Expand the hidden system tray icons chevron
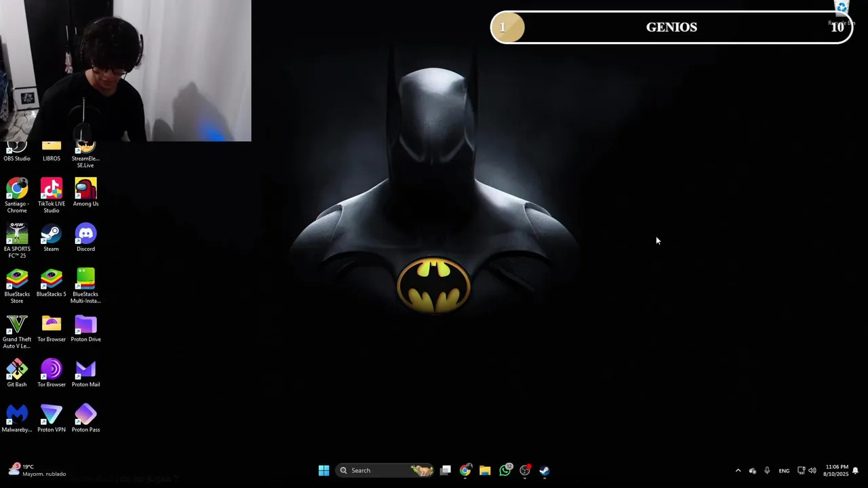The image size is (868, 488). [738, 470]
